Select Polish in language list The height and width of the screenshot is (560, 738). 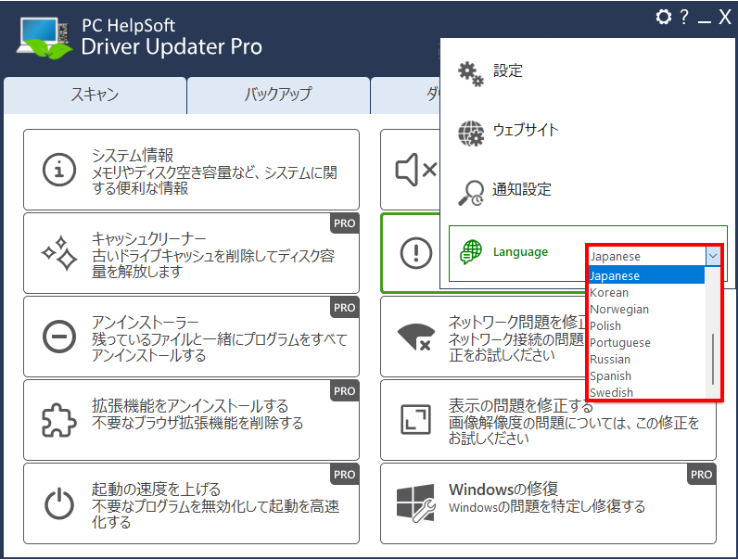click(647, 325)
